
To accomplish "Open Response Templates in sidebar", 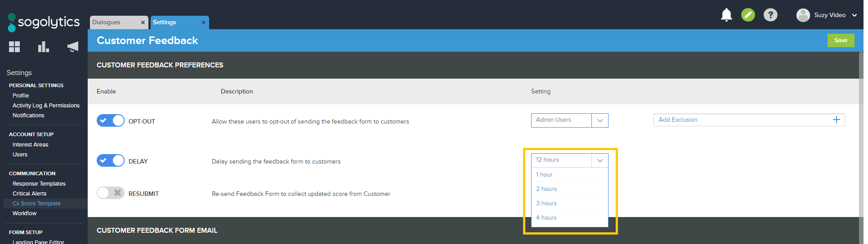I will 39,184.
